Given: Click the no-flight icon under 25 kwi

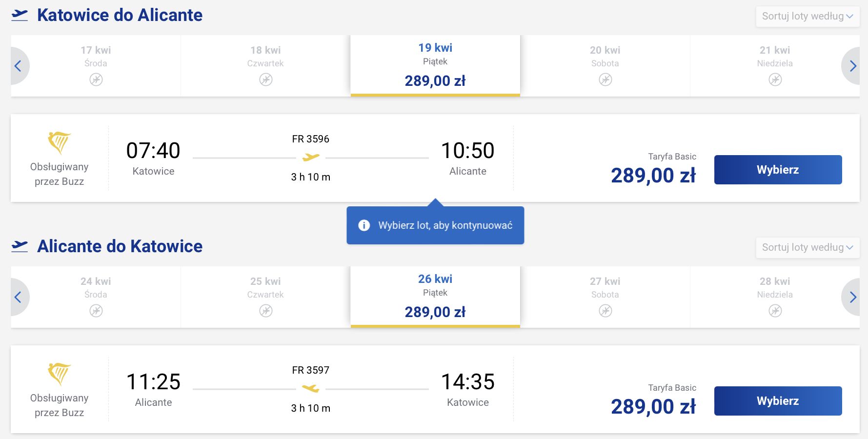Looking at the screenshot, I should click(266, 311).
